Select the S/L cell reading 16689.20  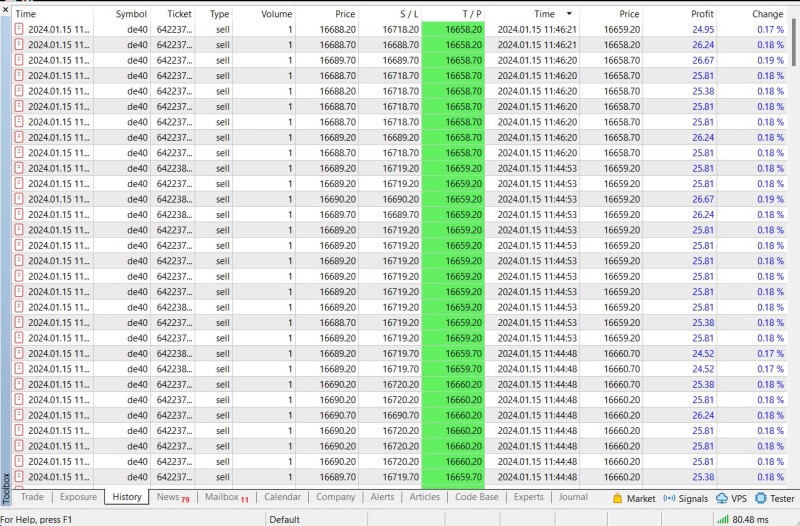click(x=401, y=138)
